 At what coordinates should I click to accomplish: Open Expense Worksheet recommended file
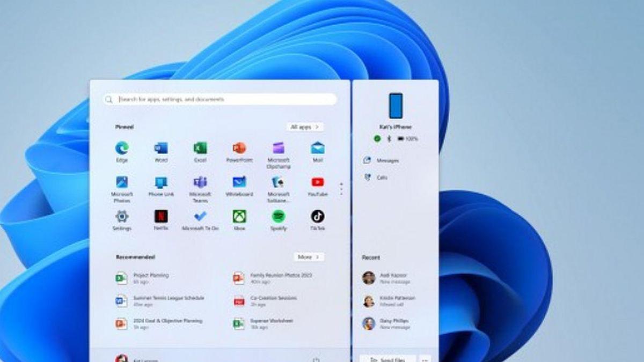tap(263, 323)
